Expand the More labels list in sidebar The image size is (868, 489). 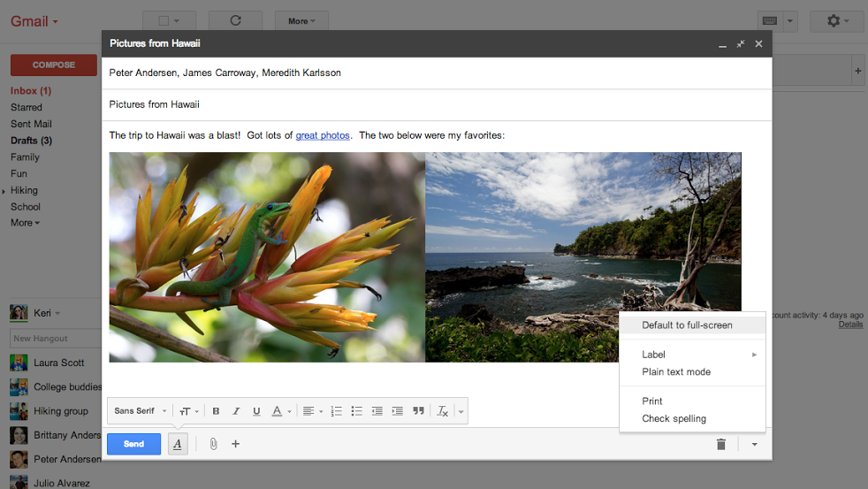(x=25, y=223)
